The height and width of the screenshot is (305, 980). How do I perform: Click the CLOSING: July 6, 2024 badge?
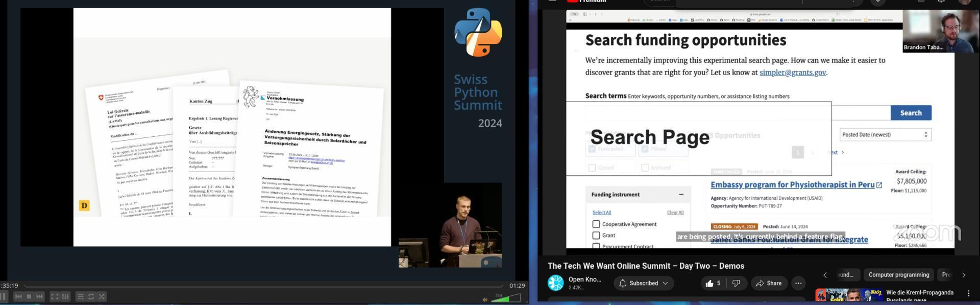click(x=733, y=226)
